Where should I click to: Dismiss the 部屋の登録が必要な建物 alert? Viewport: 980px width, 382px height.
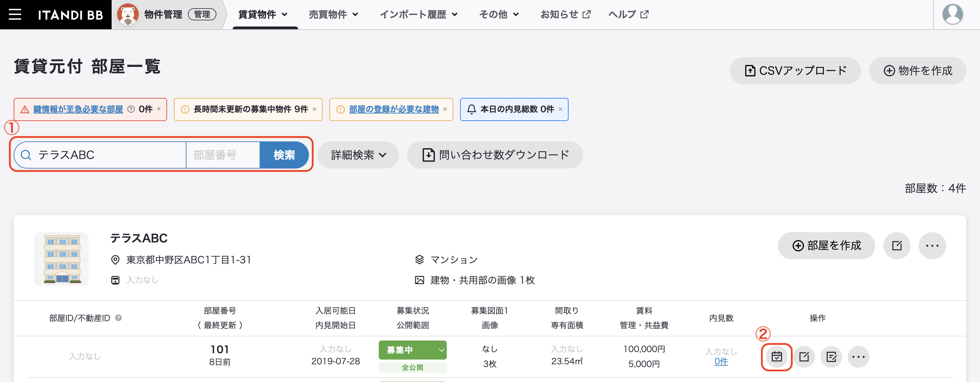tap(445, 109)
